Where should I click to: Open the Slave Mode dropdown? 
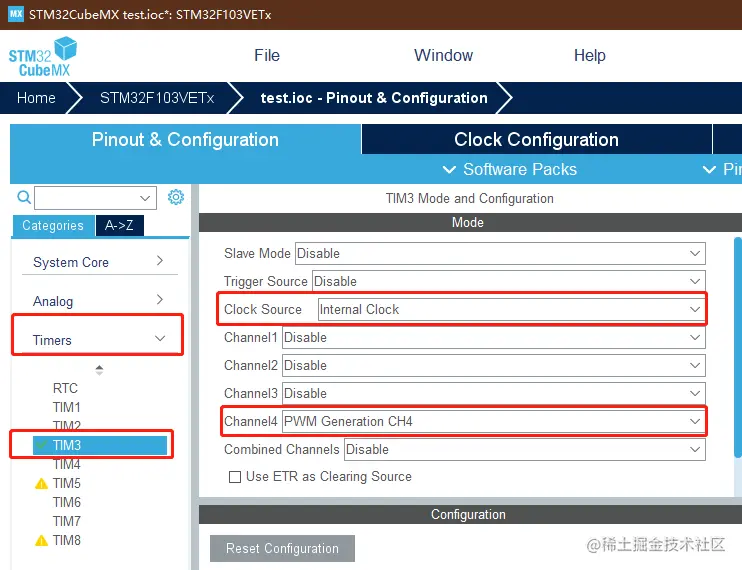pyautogui.click(x=500, y=254)
